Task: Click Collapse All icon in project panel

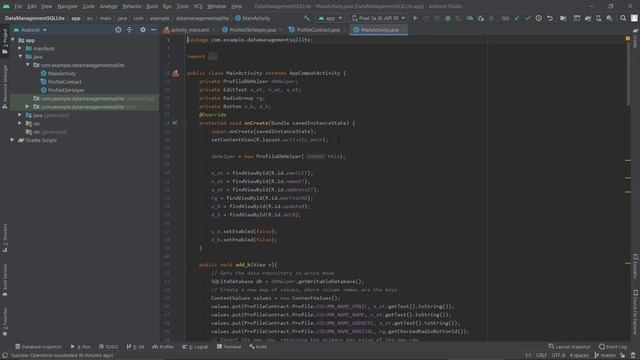Action: click(129, 30)
